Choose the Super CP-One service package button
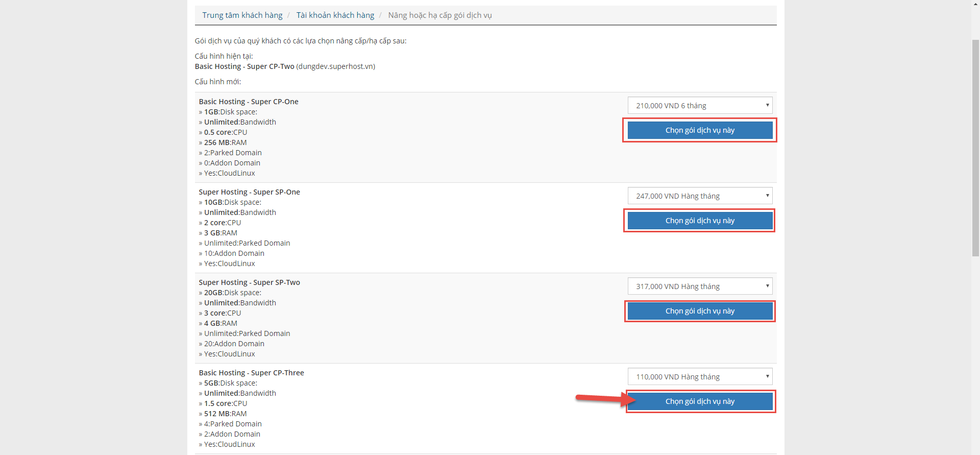This screenshot has height=455, width=980. [x=699, y=130]
